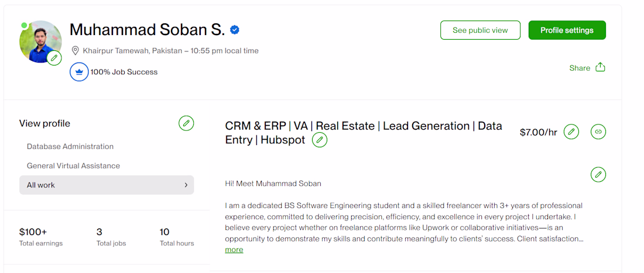Viewport: 644px width, 273px height.
Task: Edit the profile title pencil icon
Action: [x=320, y=140]
